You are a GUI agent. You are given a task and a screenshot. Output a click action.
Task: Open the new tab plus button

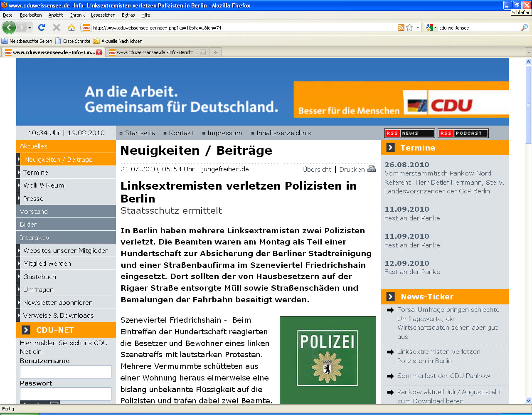pyautogui.click(x=215, y=52)
